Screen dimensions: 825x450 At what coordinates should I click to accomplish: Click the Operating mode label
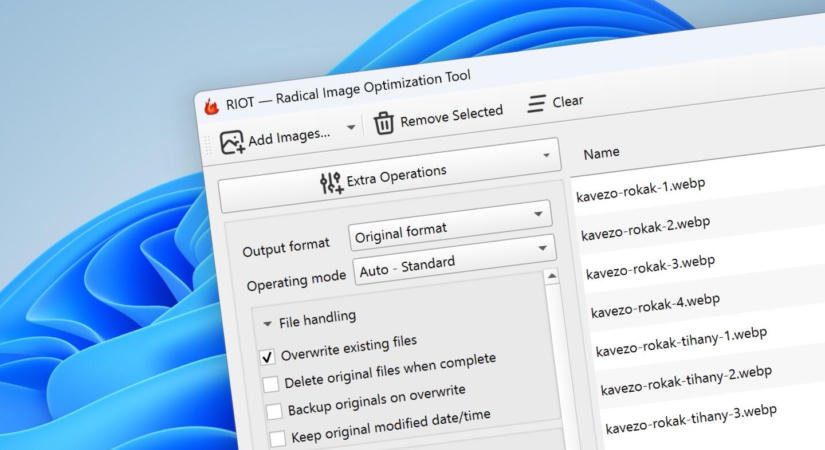[x=296, y=280]
